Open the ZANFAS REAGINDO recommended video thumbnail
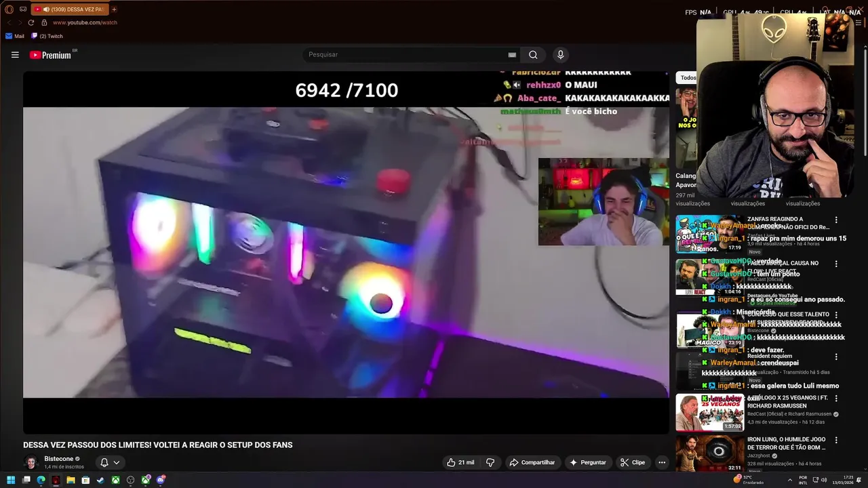This screenshot has width=868, height=488. (x=709, y=234)
